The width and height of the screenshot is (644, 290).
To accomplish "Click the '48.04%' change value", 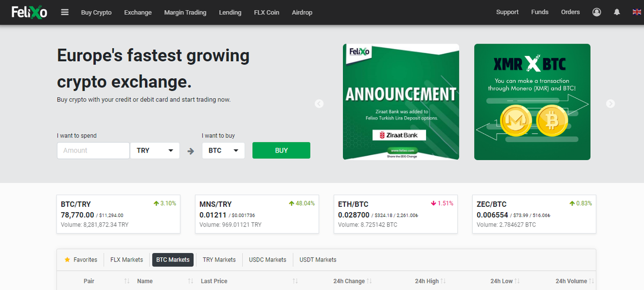I will coord(305,204).
